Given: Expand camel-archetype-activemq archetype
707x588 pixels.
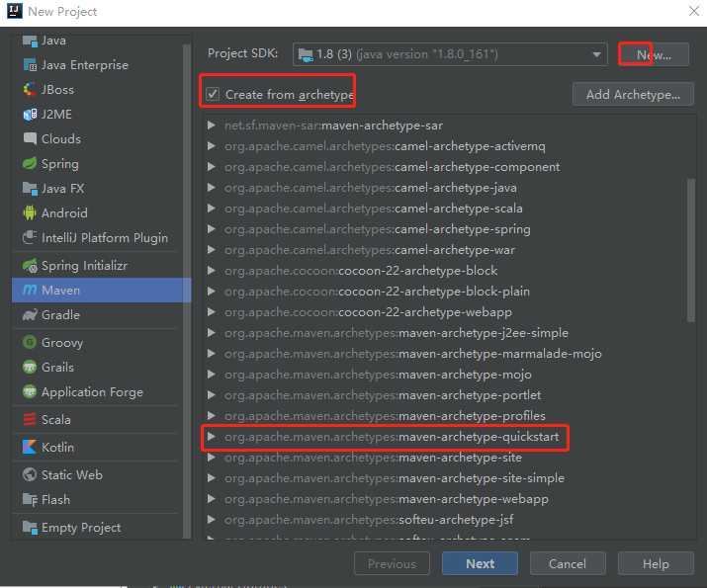Looking at the screenshot, I should (211, 146).
